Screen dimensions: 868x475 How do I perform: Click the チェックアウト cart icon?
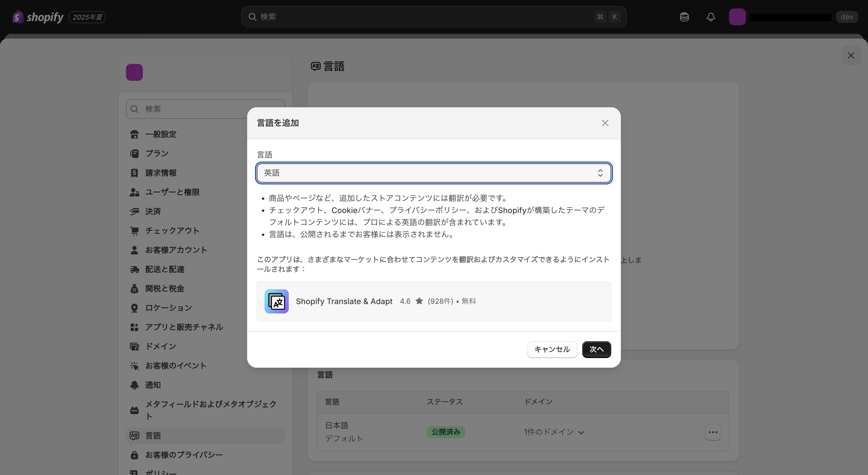[134, 231]
